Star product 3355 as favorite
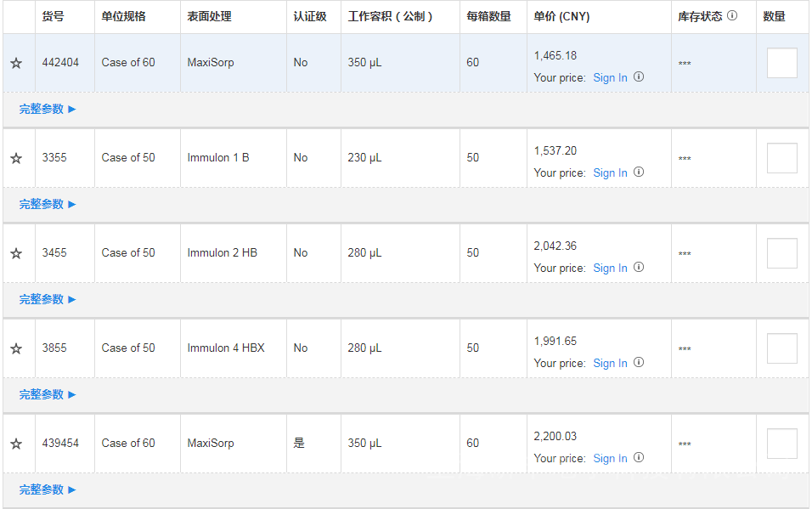The image size is (812, 509). pyautogui.click(x=16, y=158)
